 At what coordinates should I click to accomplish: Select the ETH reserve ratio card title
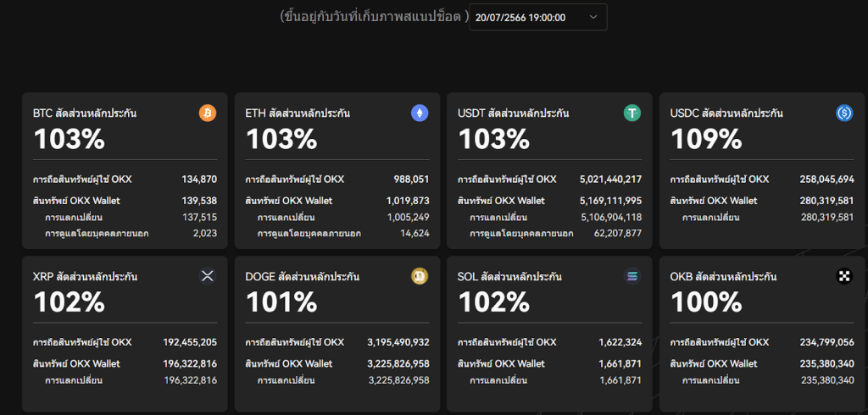coord(298,113)
